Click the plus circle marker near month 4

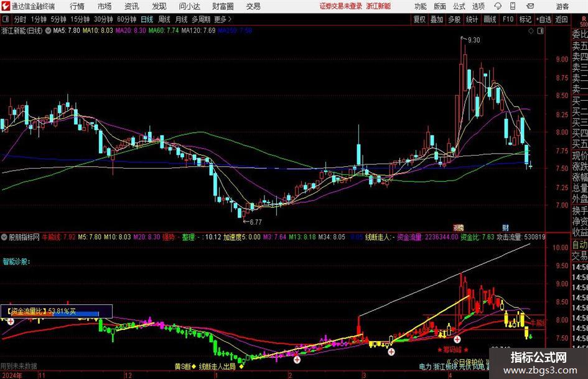point(457,339)
